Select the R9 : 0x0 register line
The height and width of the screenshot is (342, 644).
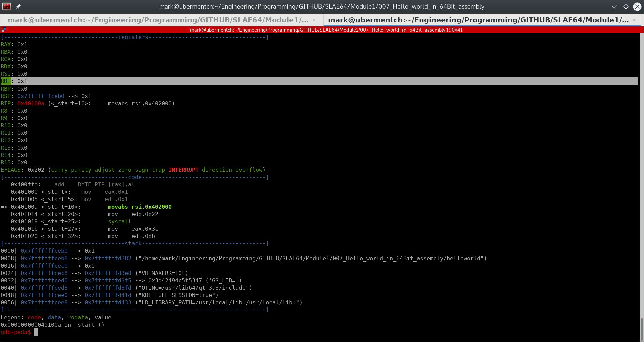(14, 118)
